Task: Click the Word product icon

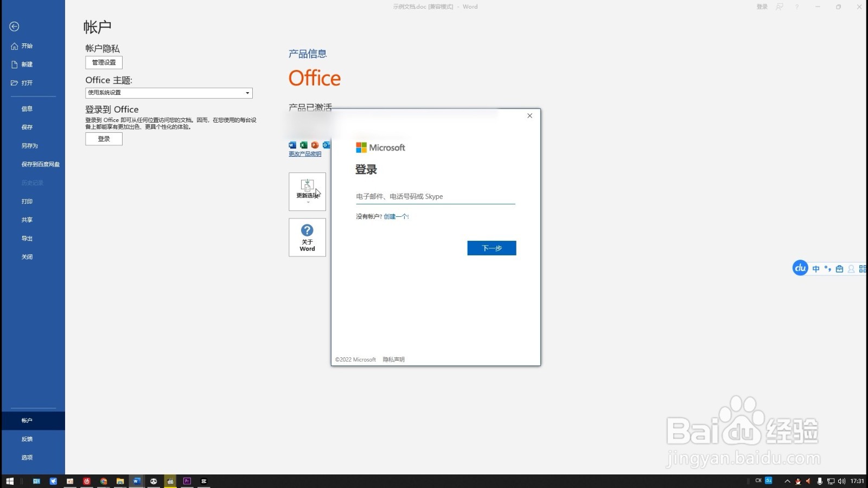Action: tap(292, 145)
